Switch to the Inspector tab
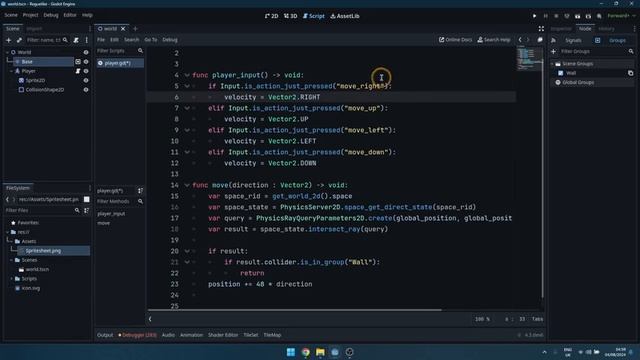Screen dimensions: 640x360 [561, 29]
